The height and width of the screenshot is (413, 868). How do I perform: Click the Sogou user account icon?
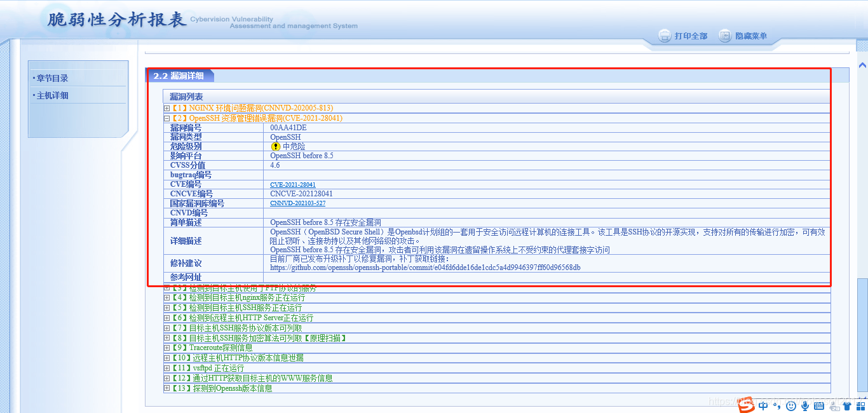pos(833,405)
